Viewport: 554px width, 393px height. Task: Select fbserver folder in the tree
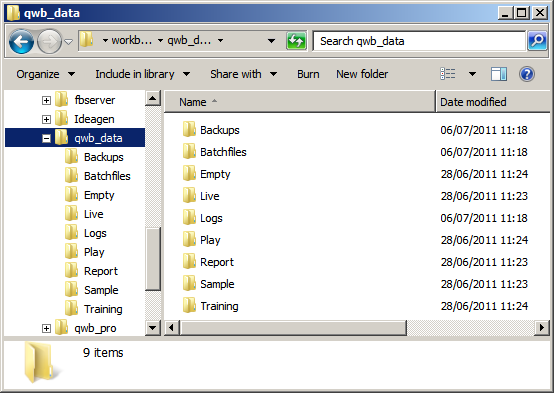pyautogui.click(x=94, y=100)
